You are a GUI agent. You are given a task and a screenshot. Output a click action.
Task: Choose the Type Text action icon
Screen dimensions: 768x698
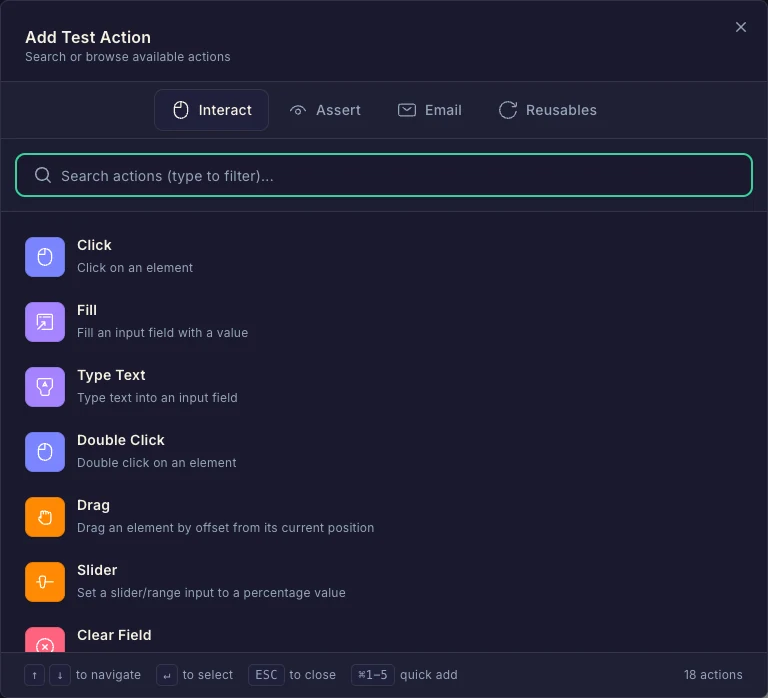(45, 387)
